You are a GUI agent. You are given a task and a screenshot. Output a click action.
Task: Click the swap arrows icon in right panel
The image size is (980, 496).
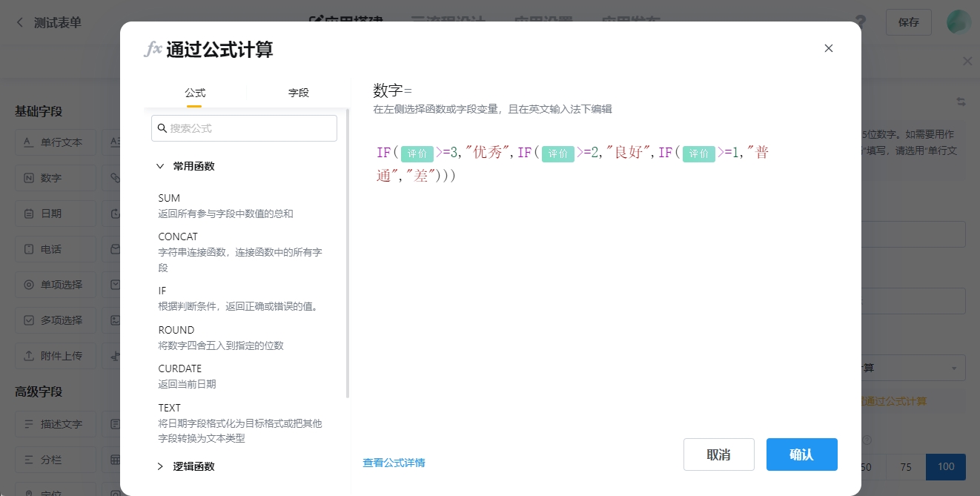961,102
